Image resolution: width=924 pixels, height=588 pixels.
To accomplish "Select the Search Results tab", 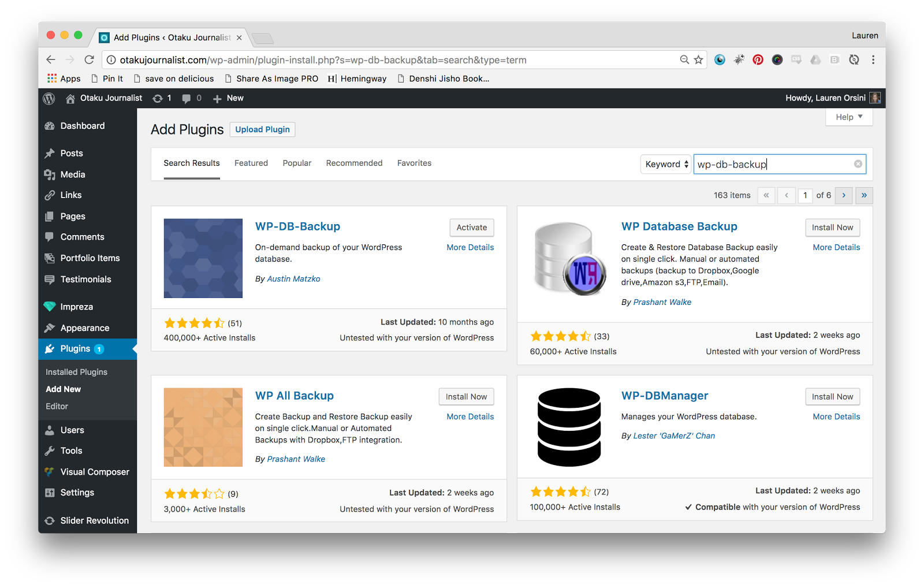I will click(192, 163).
